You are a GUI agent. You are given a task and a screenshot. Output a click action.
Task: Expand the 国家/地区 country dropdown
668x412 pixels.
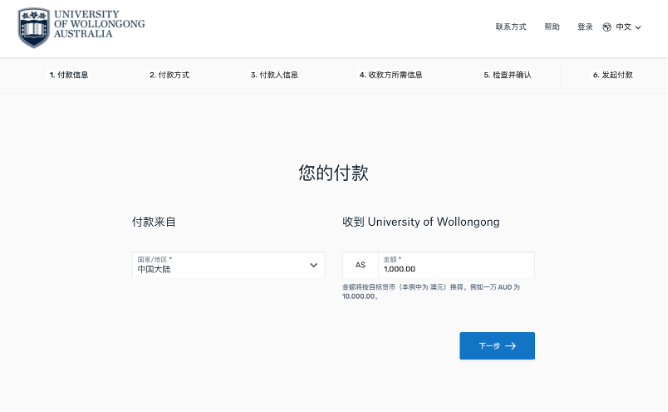(228, 265)
